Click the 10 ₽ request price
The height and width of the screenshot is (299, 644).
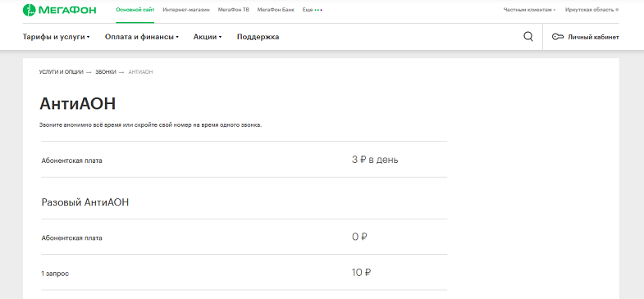click(x=362, y=272)
